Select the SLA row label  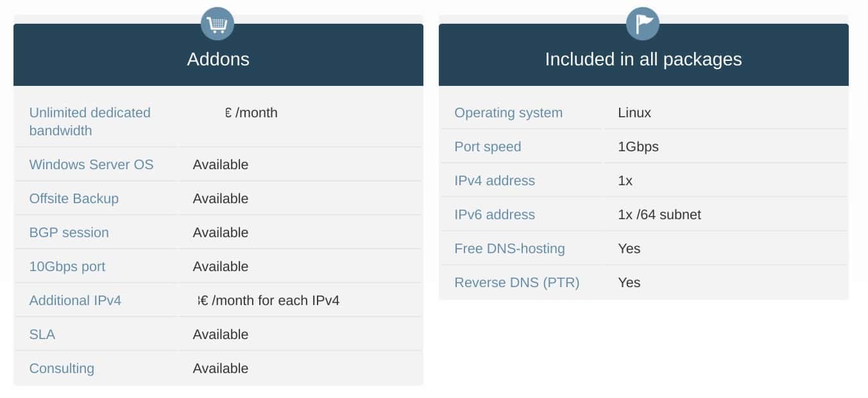point(42,335)
